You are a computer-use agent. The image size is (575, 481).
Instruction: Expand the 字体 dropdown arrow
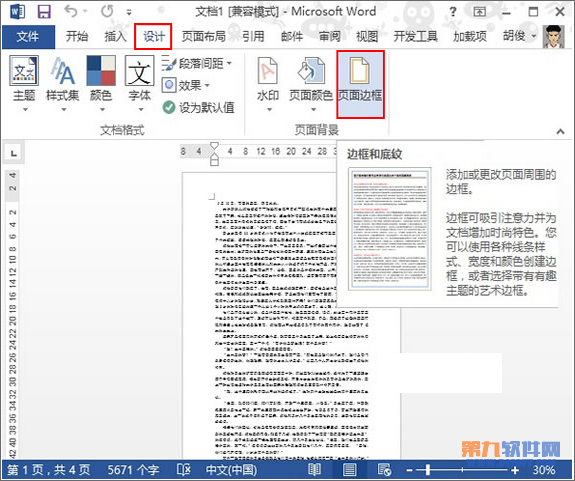[140, 109]
